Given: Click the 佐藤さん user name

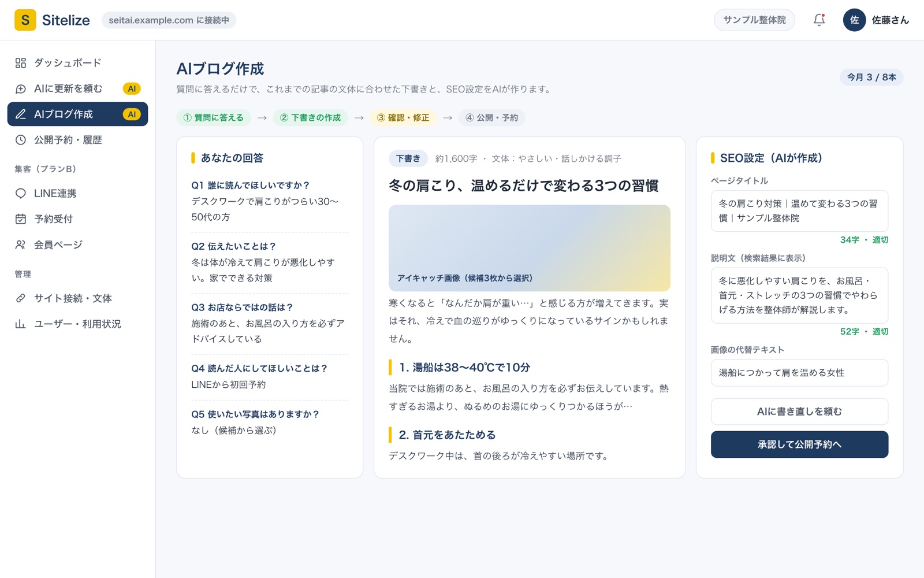Looking at the screenshot, I should point(890,20).
